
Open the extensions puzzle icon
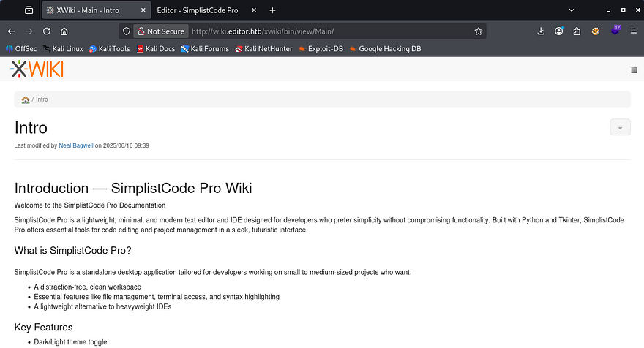coord(577,31)
